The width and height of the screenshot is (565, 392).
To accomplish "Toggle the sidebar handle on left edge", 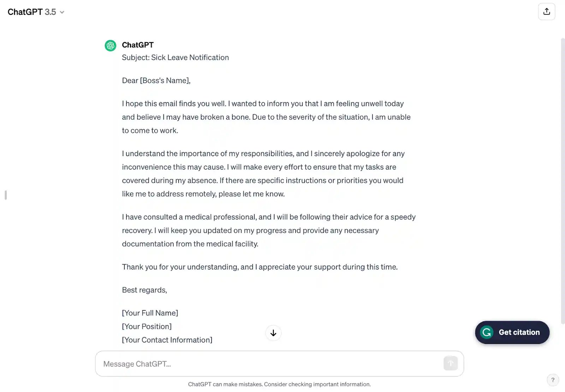I will tap(6, 195).
